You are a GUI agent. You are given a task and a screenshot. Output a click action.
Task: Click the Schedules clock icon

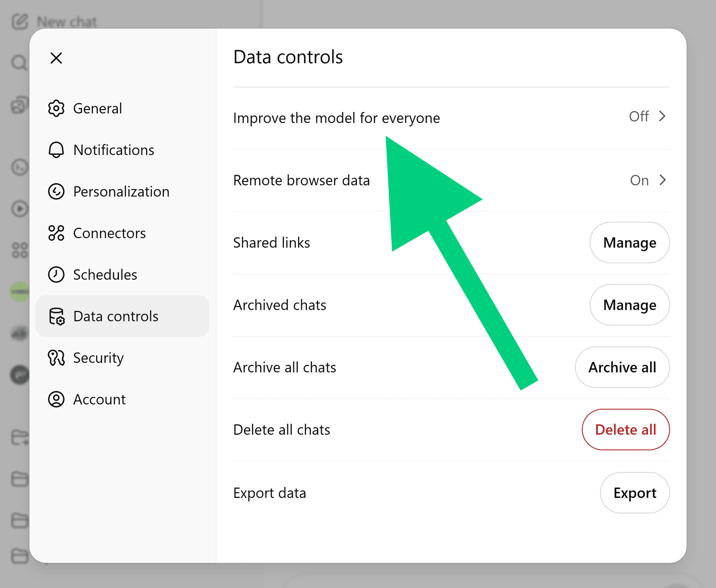point(56,274)
